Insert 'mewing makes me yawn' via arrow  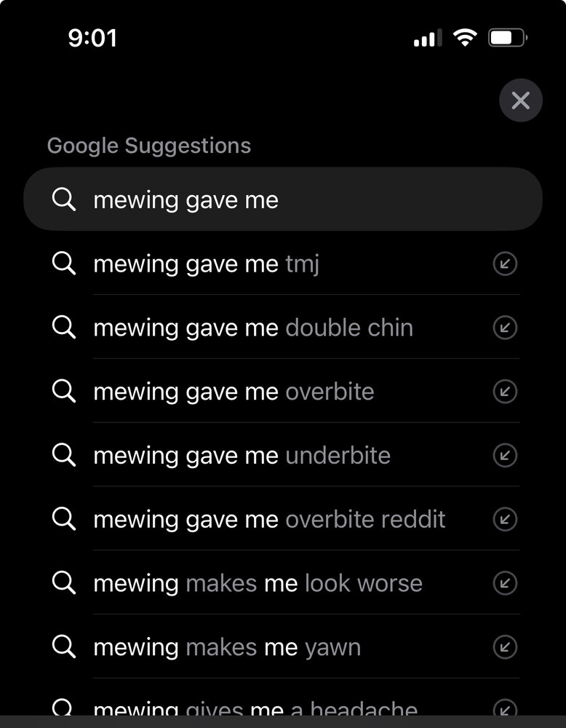505,647
